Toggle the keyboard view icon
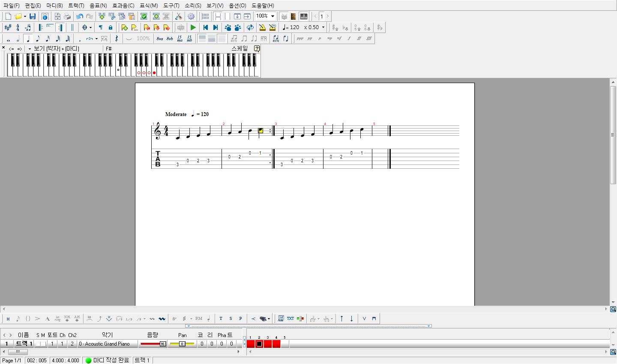Screen dimensions: 617x364 coord(303,16)
